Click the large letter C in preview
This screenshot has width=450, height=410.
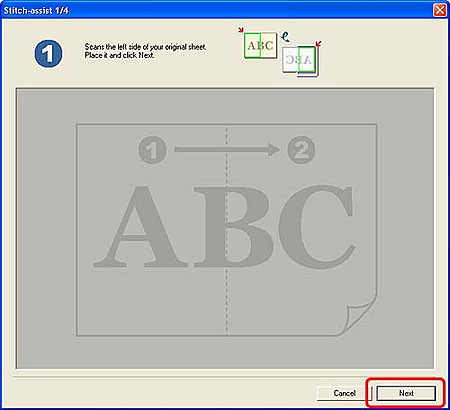coord(316,227)
